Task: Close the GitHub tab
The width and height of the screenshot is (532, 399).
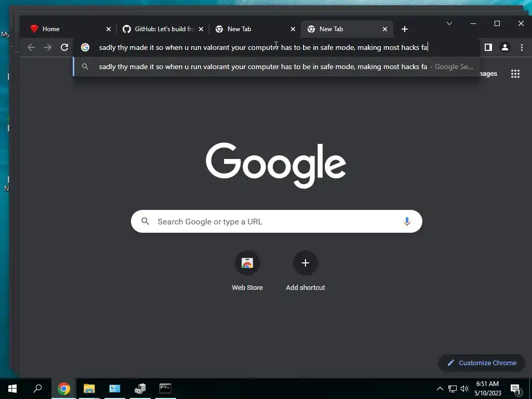Action: tap(201, 29)
